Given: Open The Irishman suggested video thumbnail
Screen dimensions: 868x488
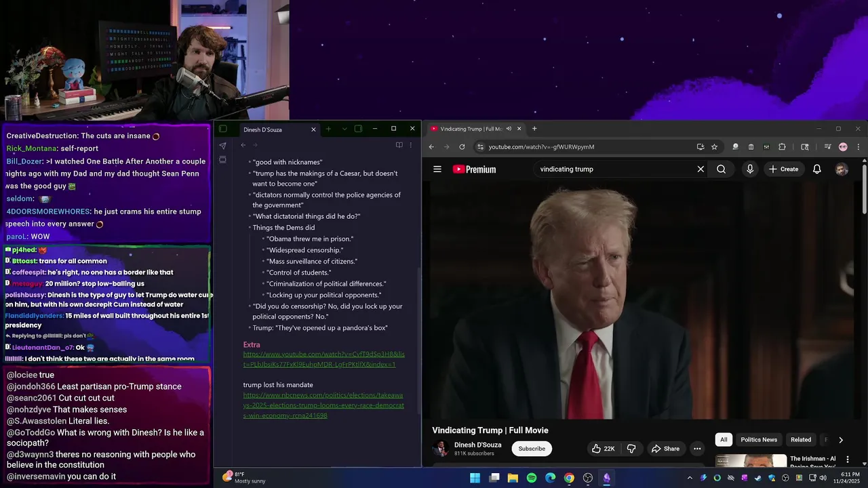Looking at the screenshot, I should pyautogui.click(x=751, y=461).
